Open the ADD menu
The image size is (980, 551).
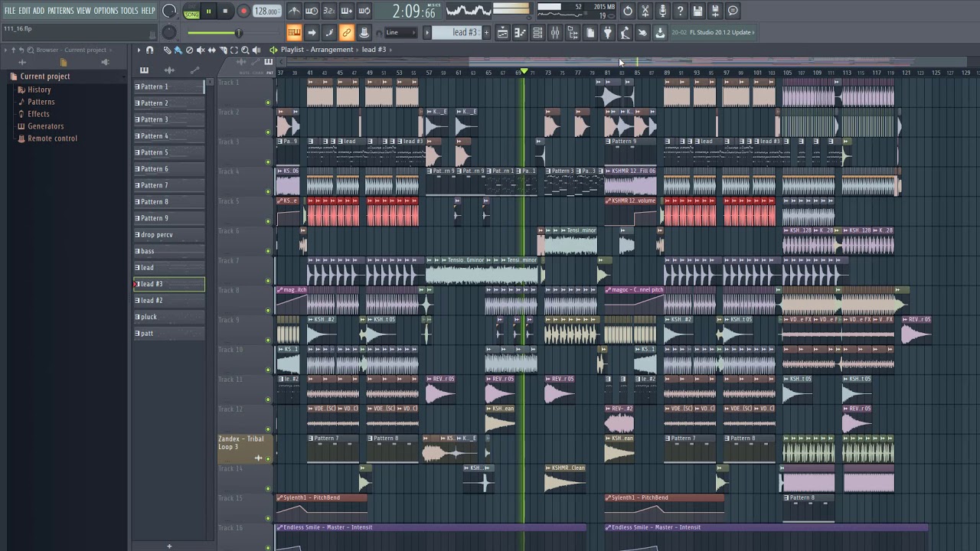(x=38, y=11)
